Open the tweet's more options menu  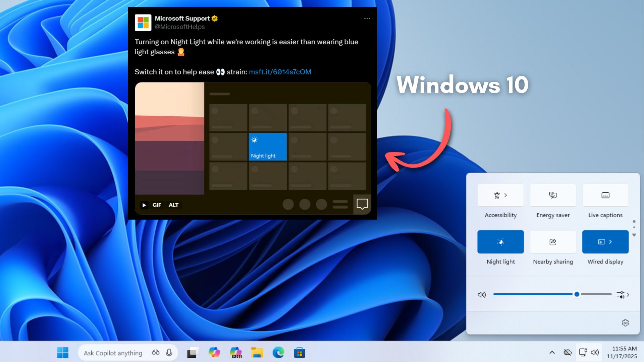367,18
